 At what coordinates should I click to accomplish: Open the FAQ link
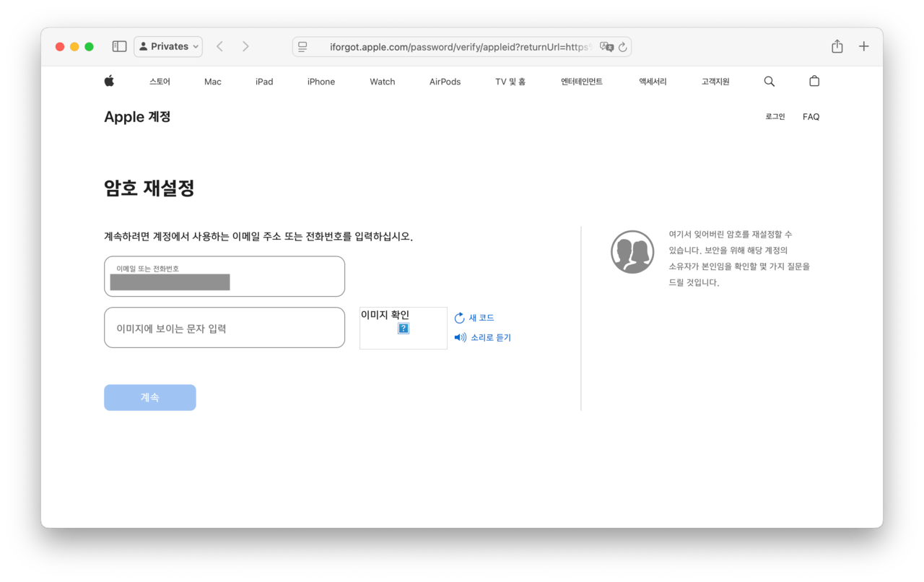click(811, 116)
